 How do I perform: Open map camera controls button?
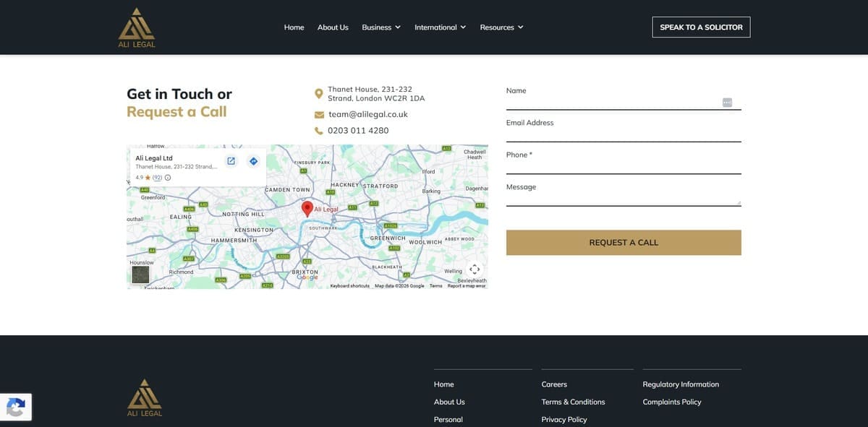tap(475, 269)
